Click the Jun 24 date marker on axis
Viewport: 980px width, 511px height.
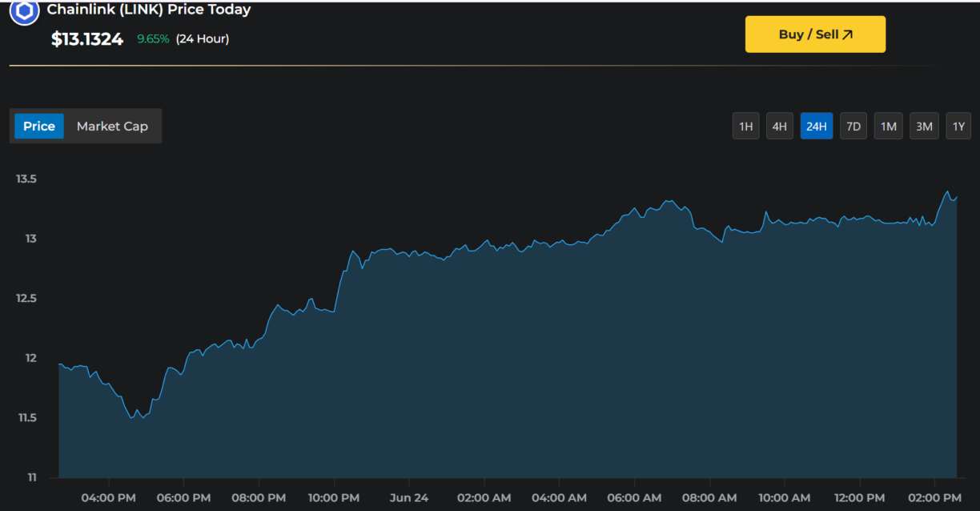pyautogui.click(x=408, y=498)
